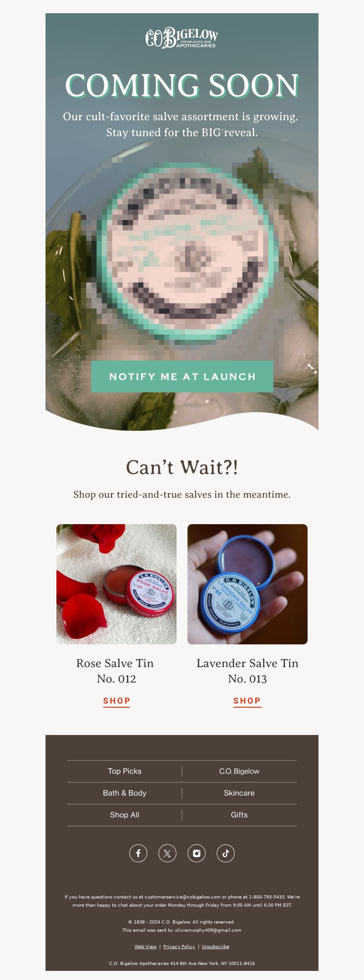Open the Instagram social icon

pos(197,853)
